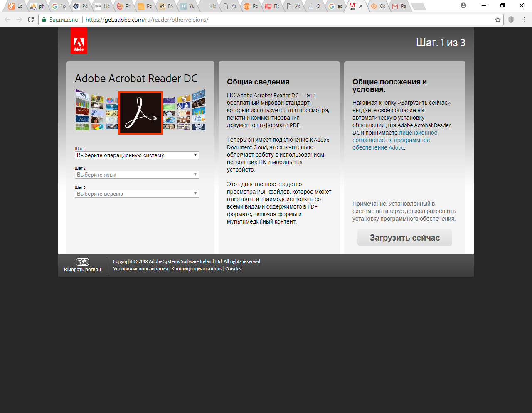Switch to the phpMyAdmin PMA tab
The width and height of the screenshot is (532, 413).
pos(37,6)
